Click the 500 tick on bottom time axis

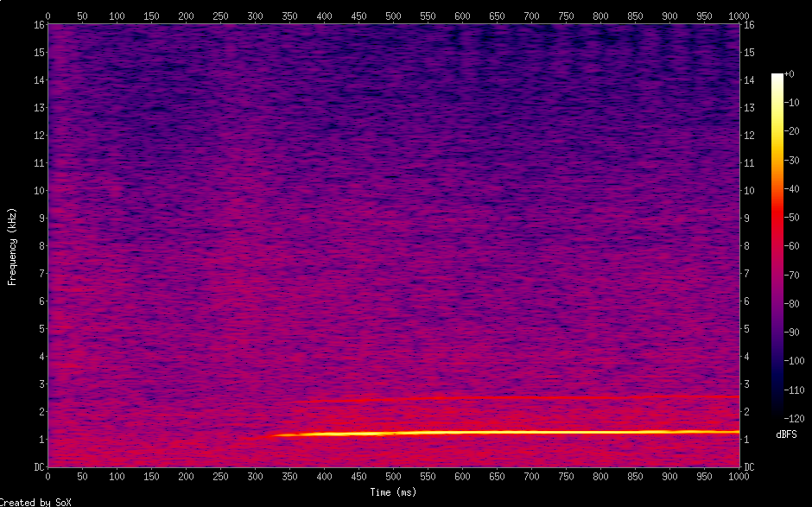393,476
